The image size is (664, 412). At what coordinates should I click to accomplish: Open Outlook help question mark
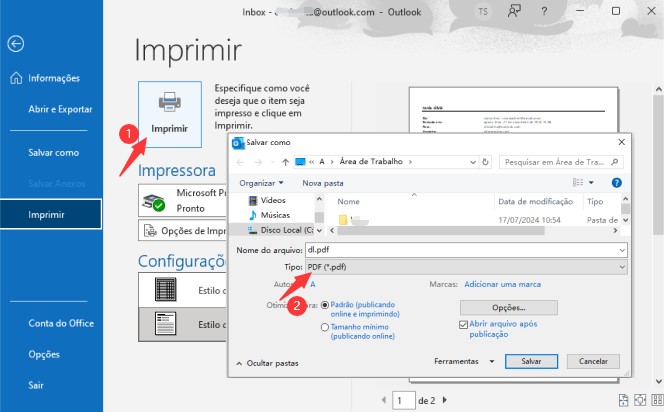[x=544, y=11]
